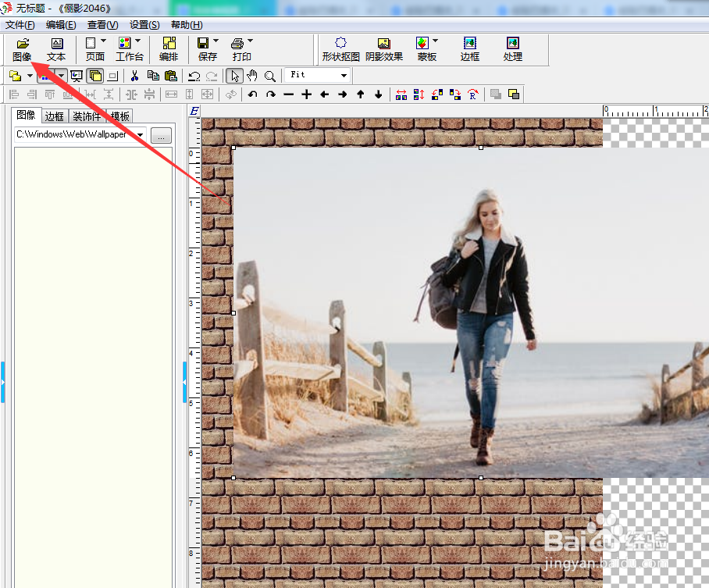This screenshot has height=588, width=709.
Task: Toggle the stacked yellow pages view button
Action: point(95,76)
